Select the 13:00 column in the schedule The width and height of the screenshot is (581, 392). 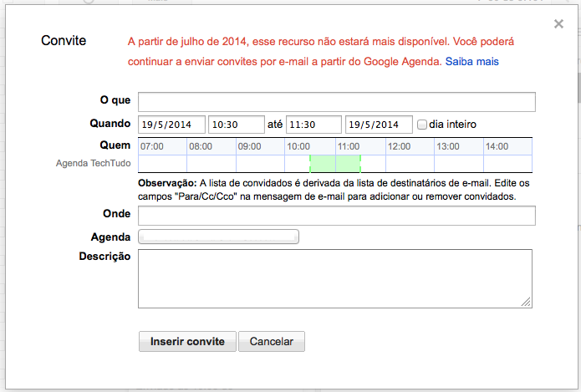(459, 146)
